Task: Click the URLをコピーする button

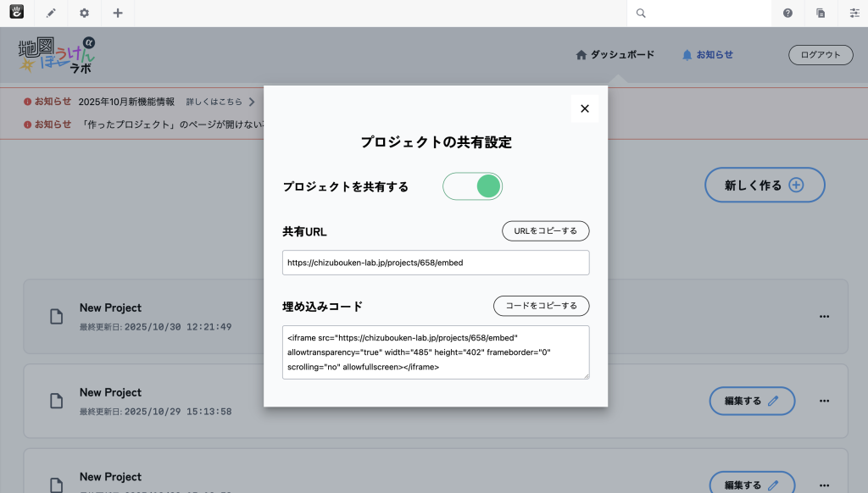Action: (545, 231)
